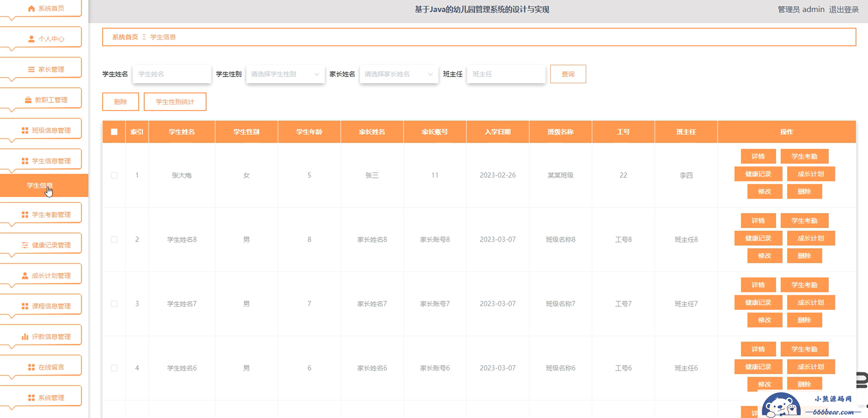This screenshot has height=418, width=868.
Task: View 详情 for 学生姓名6
Action: click(x=758, y=349)
